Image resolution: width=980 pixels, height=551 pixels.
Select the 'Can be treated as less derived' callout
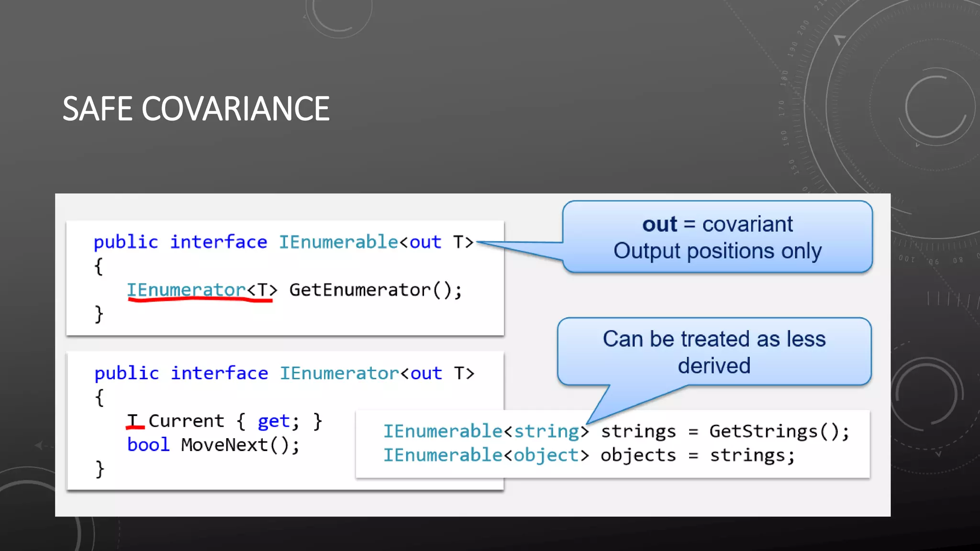click(x=714, y=352)
